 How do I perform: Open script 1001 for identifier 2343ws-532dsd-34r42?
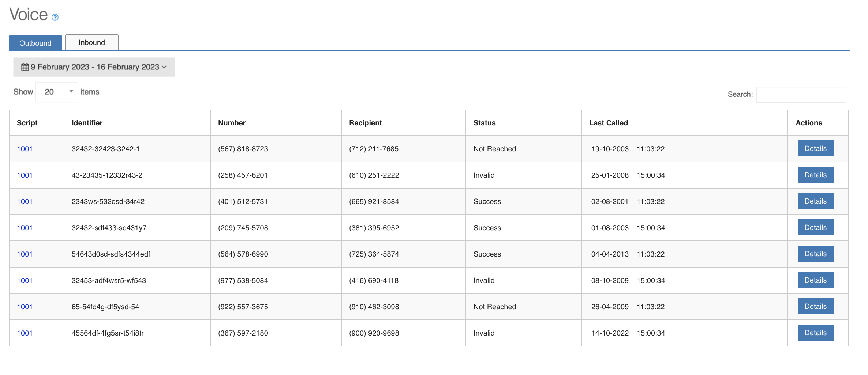(x=25, y=201)
